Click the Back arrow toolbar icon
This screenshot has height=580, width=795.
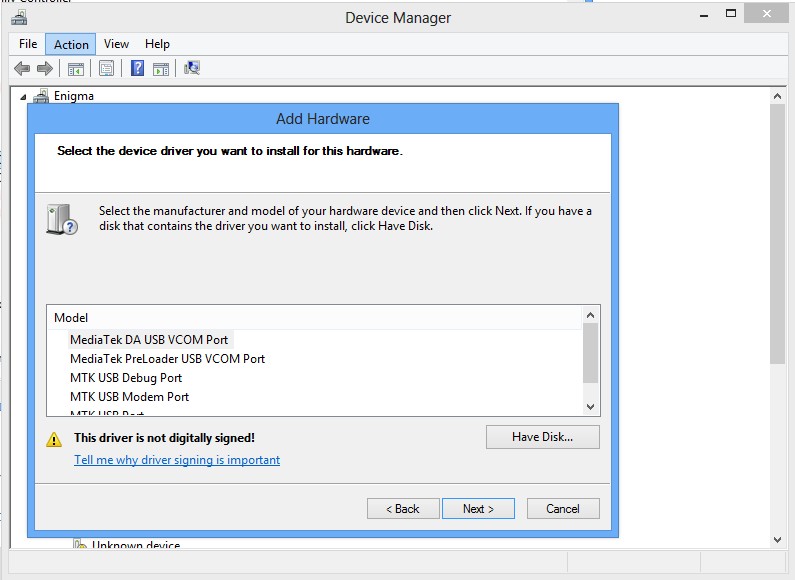tap(22, 68)
